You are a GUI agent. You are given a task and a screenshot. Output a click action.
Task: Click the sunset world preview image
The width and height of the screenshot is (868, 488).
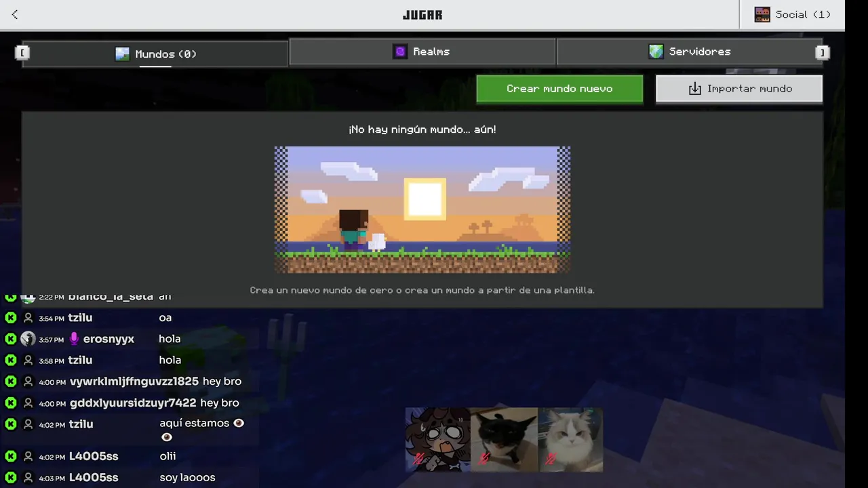tap(422, 210)
